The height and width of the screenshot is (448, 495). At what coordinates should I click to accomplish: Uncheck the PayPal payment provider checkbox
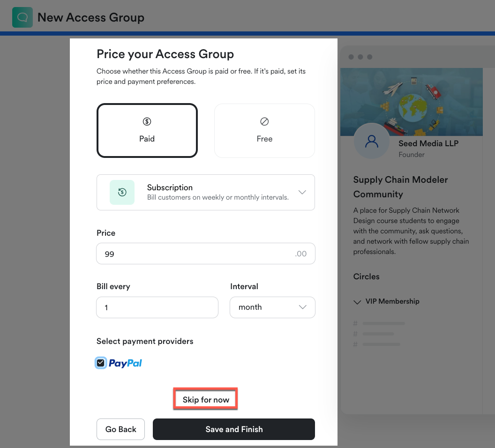(x=100, y=363)
